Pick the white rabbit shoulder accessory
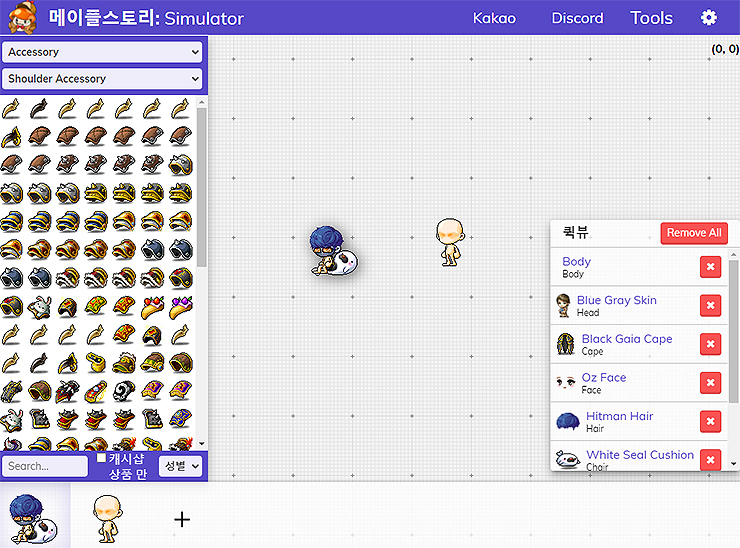 [39, 307]
